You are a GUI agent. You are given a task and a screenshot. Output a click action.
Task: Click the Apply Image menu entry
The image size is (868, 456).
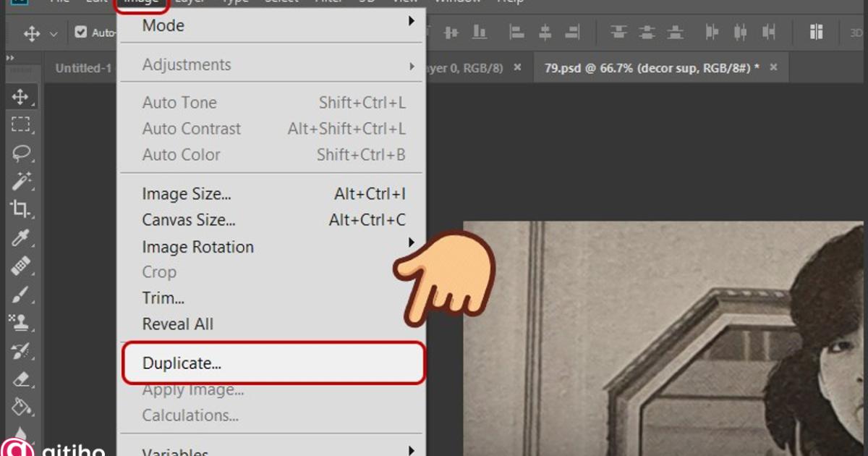(271, 390)
